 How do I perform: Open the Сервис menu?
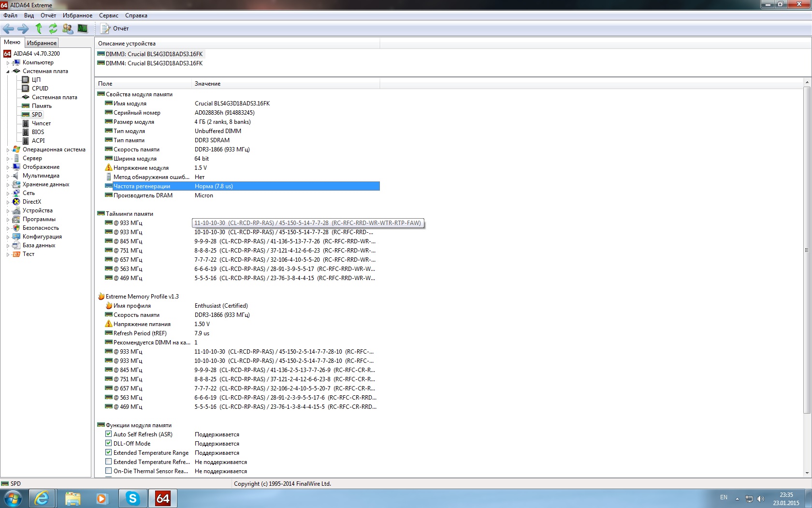point(109,15)
